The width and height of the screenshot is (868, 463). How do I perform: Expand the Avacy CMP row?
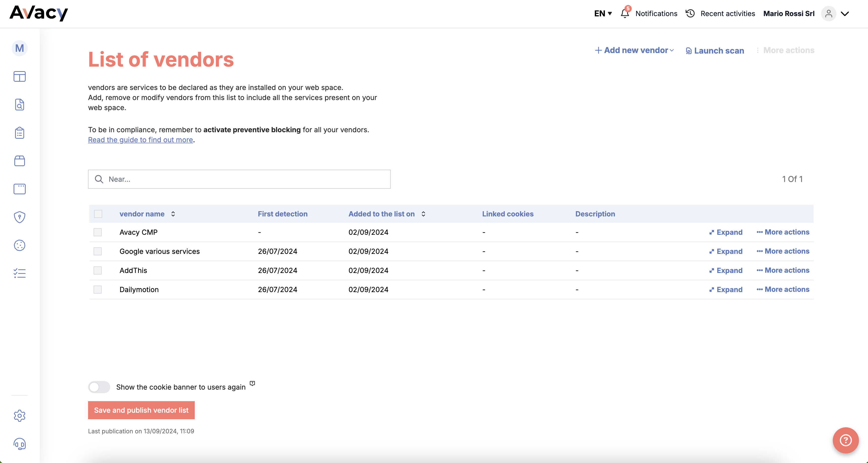click(x=726, y=232)
